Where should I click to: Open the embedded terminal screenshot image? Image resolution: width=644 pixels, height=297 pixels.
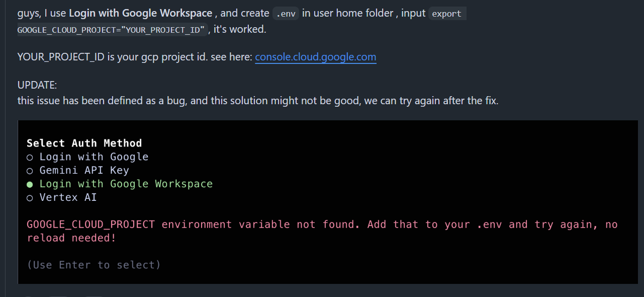coord(328,202)
